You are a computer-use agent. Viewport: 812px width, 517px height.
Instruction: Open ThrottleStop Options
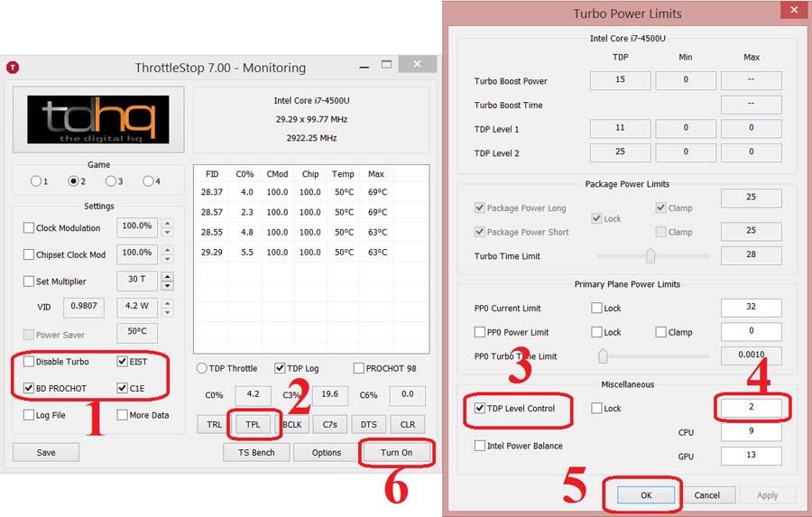(x=327, y=452)
